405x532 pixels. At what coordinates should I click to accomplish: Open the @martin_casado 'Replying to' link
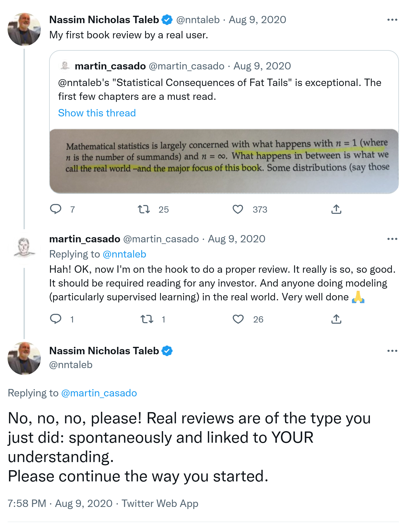pyautogui.click(x=99, y=393)
